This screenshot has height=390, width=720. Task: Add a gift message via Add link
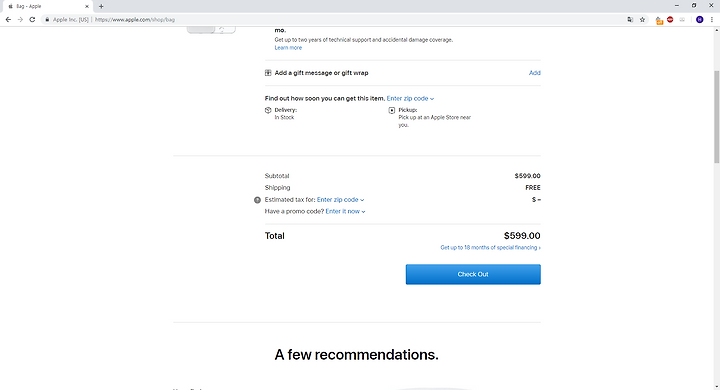click(534, 73)
